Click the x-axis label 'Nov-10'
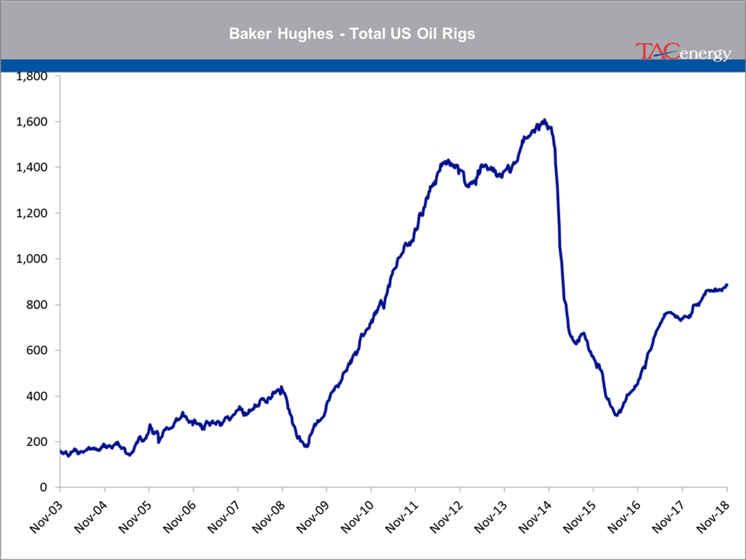The image size is (746, 560). tap(357, 517)
